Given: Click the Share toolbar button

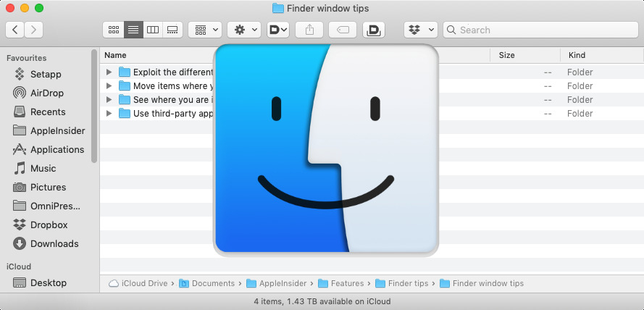Looking at the screenshot, I should click(x=310, y=30).
